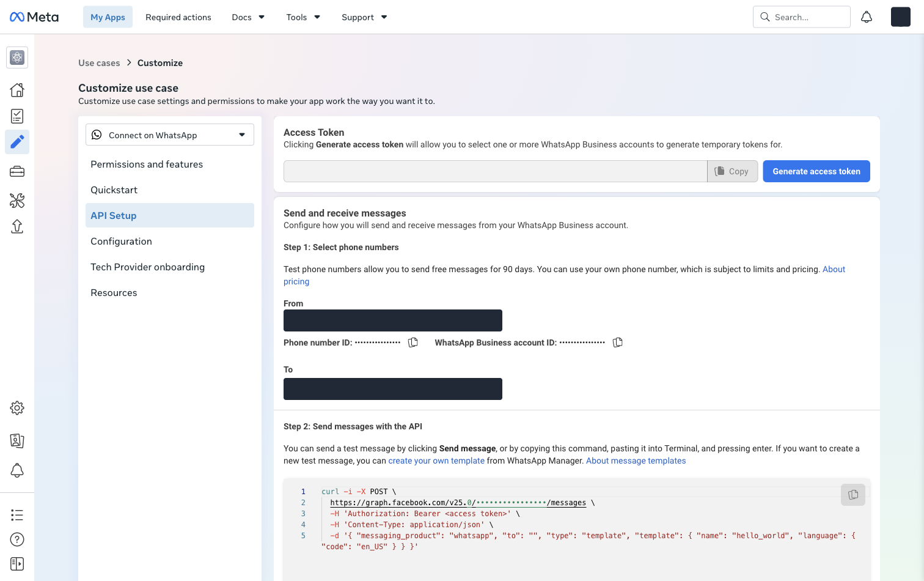Open the Connect on WhatsApp dropdown
924x581 pixels.
[x=170, y=135]
